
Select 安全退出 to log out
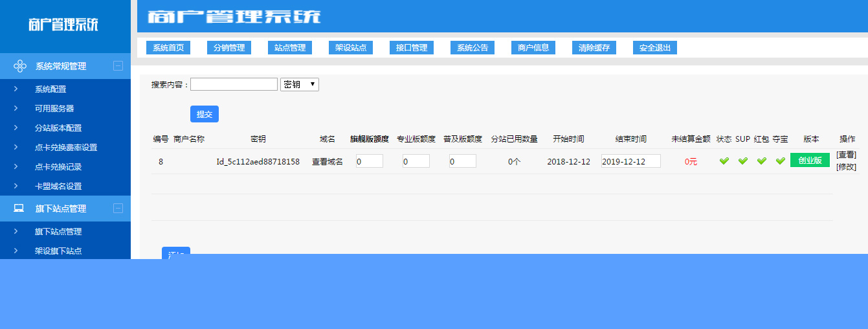tap(654, 48)
